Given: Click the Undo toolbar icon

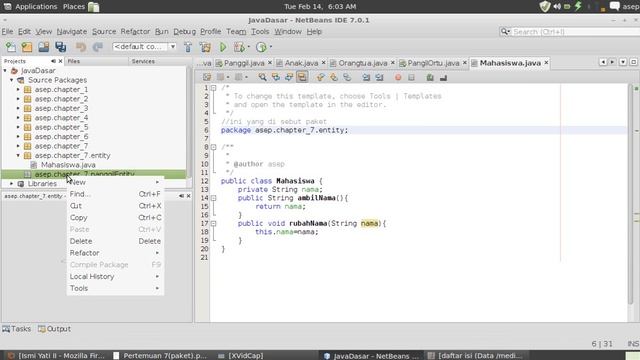Looking at the screenshot, I should pos(81,47).
